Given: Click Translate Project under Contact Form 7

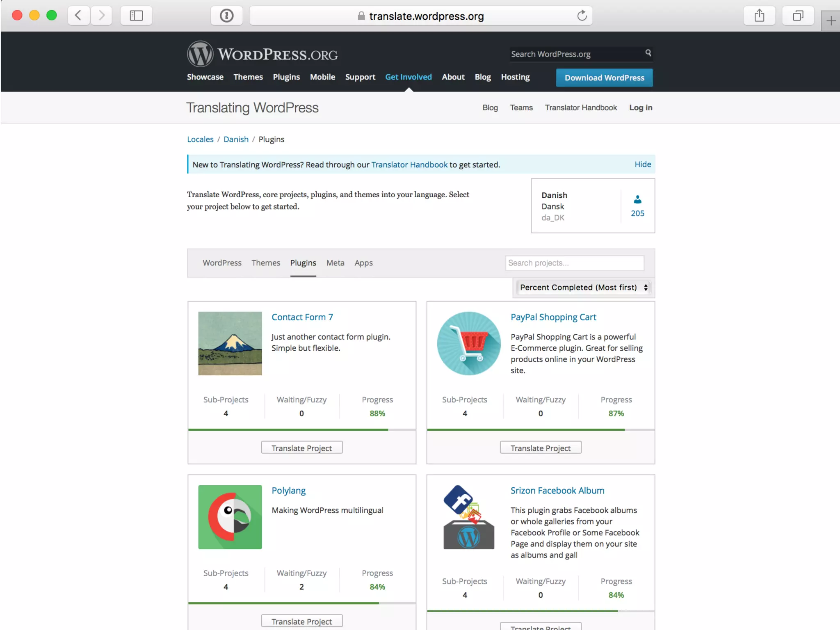Looking at the screenshot, I should (x=301, y=448).
